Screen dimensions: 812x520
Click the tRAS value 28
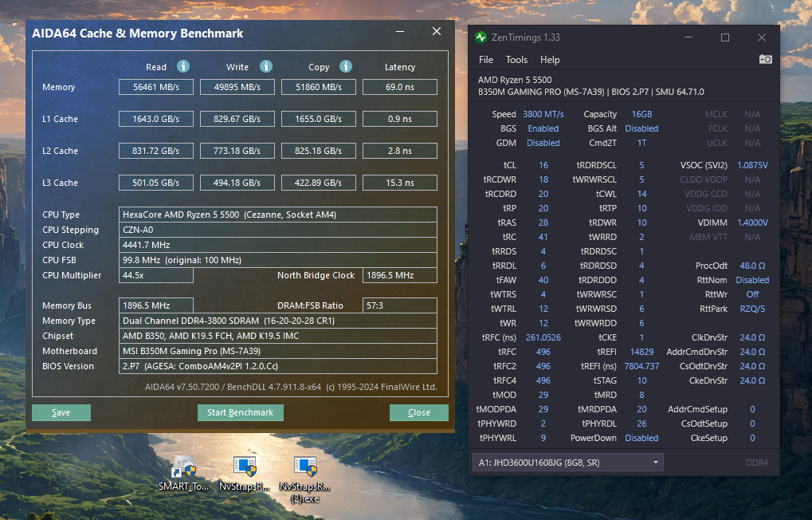click(543, 223)
